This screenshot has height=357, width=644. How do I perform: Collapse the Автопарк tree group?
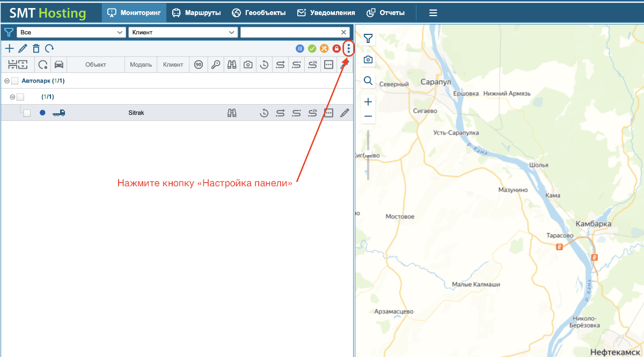pos(6,81)
